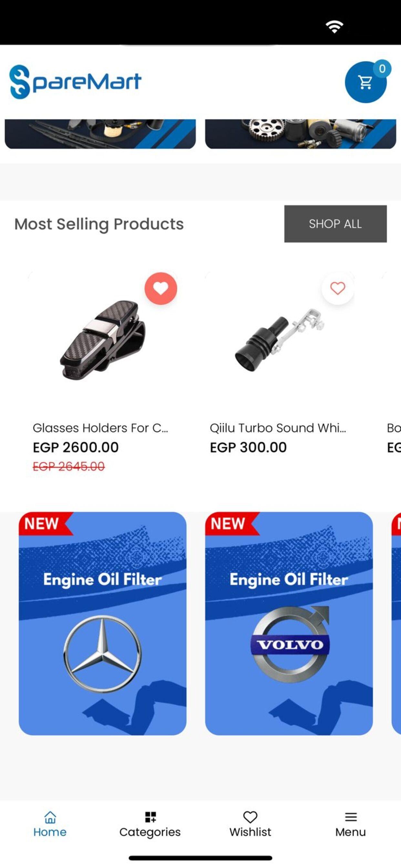Remove Glasses Holders from wishlist via heart
Viewport: 401px width, 868px height.
coord(161,288)
